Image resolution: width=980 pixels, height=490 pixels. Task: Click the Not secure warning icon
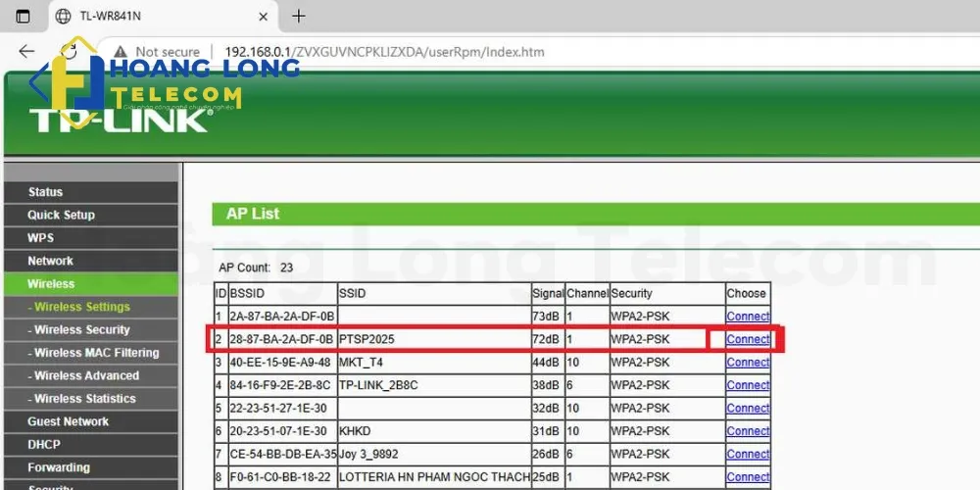pos(121,52)
